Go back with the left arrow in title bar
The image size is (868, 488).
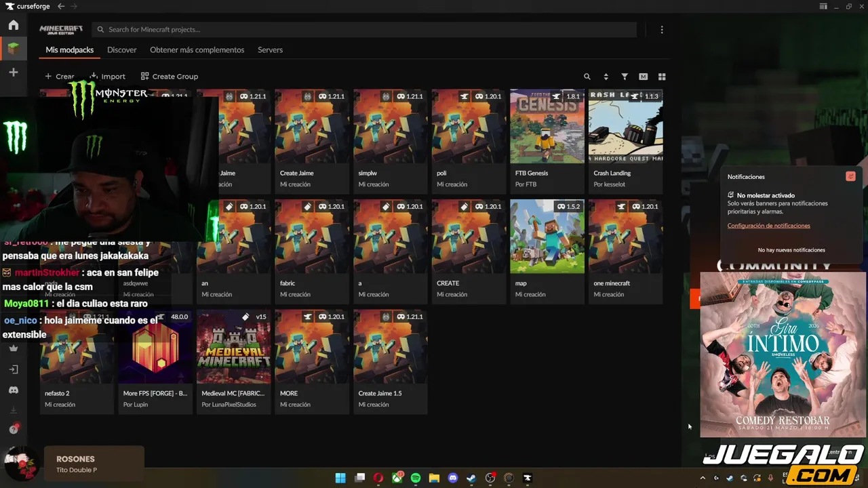tap(61, 6)
